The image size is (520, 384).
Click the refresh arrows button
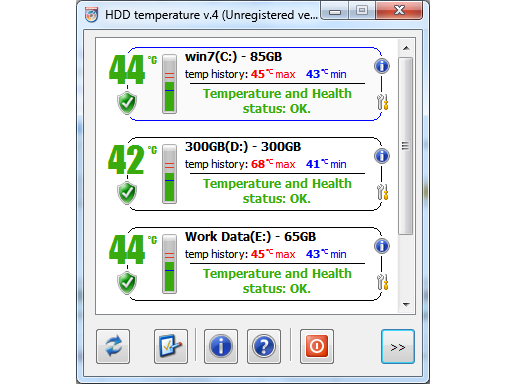tap(113, 346)
